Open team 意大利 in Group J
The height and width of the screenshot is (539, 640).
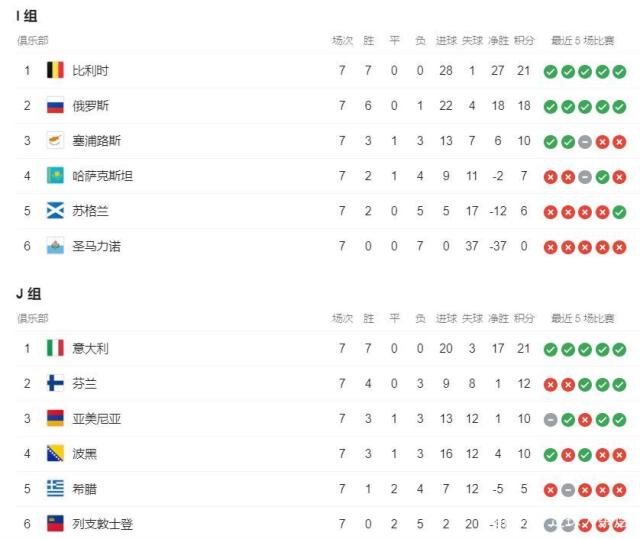click(x=90, y=348)
